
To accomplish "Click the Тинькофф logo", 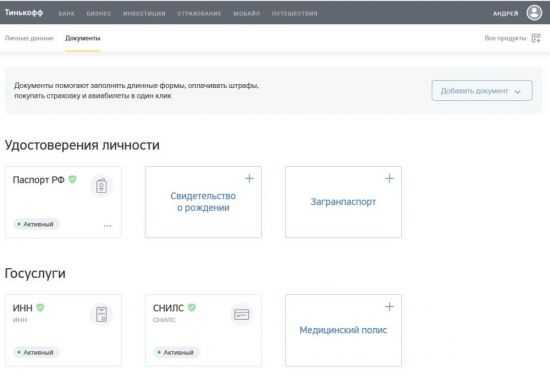I will (24, 13).
